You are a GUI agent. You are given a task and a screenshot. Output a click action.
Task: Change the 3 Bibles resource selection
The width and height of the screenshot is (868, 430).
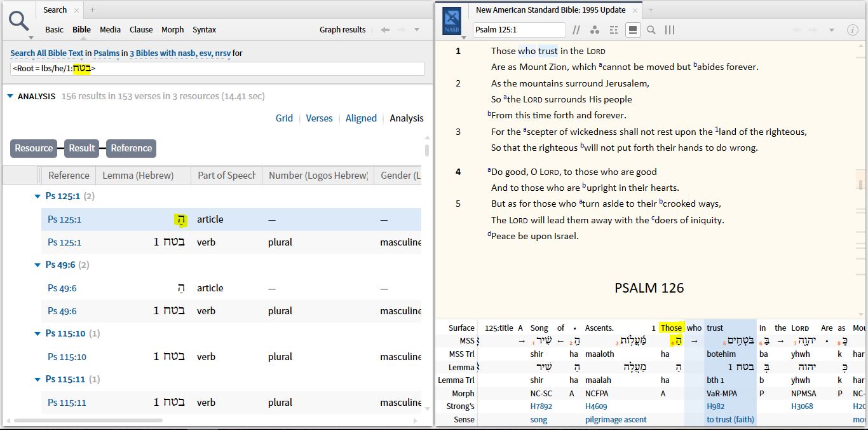180,53
